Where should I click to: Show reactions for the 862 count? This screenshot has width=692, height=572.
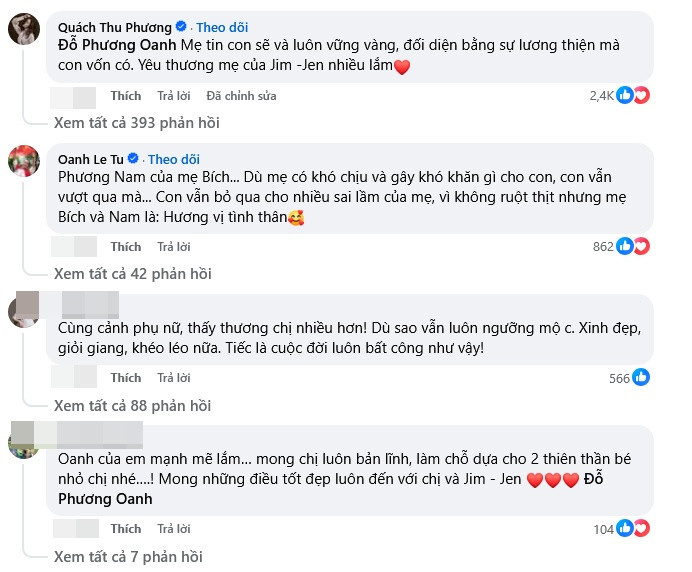[633, 246]
